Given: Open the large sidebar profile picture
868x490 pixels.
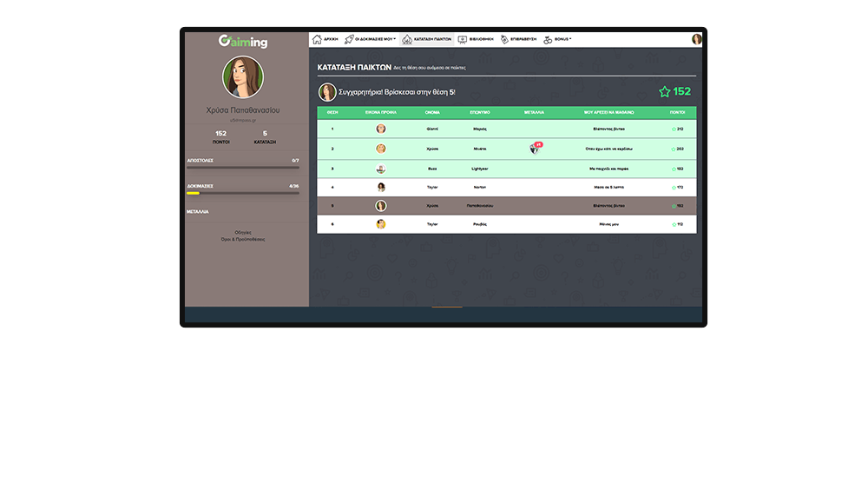Looking at the screenshot, I should [243, 77].
